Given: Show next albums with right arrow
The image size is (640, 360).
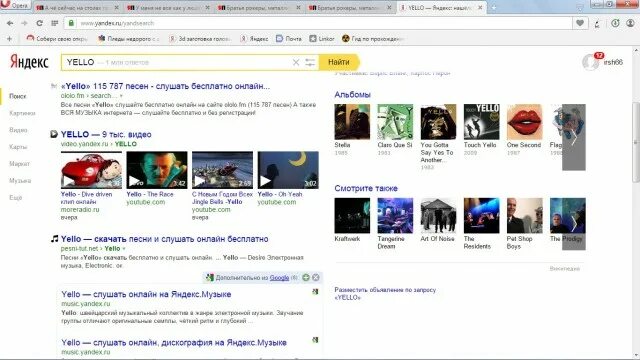Looking at the screenshot, I should click(574, 137).
